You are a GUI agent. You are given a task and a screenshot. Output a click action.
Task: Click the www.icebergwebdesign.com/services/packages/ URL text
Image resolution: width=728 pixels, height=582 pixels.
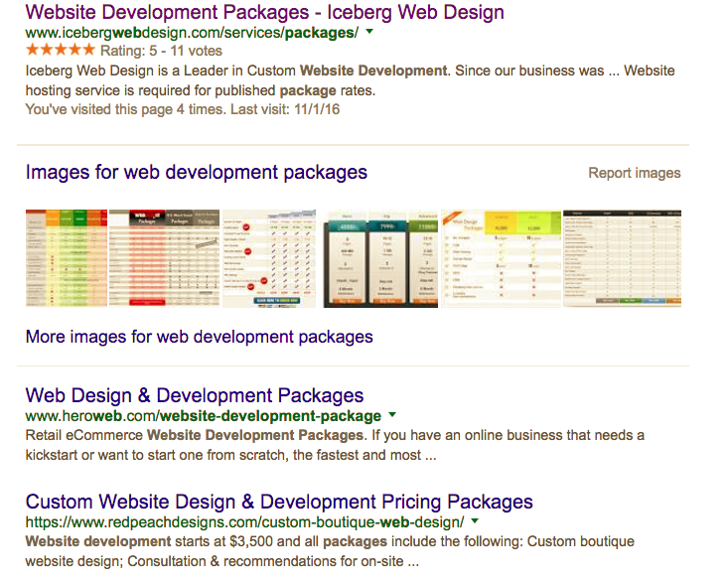coord(192,33)
